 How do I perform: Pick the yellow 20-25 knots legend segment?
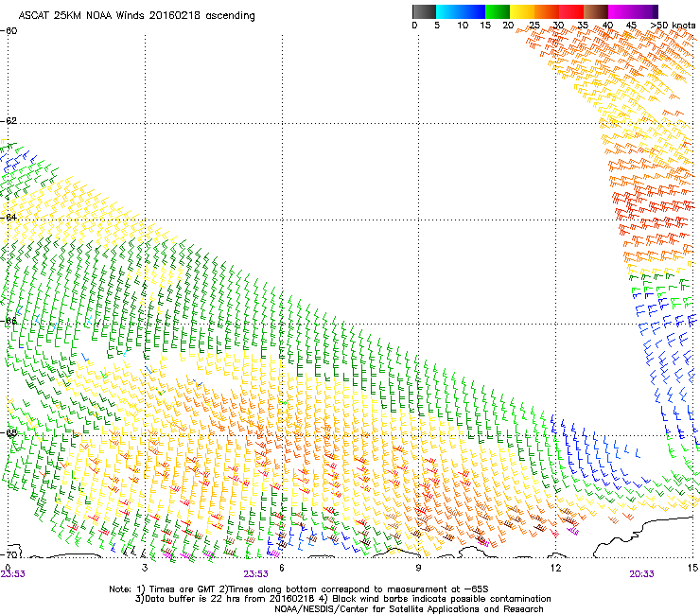tap(522, 11)
